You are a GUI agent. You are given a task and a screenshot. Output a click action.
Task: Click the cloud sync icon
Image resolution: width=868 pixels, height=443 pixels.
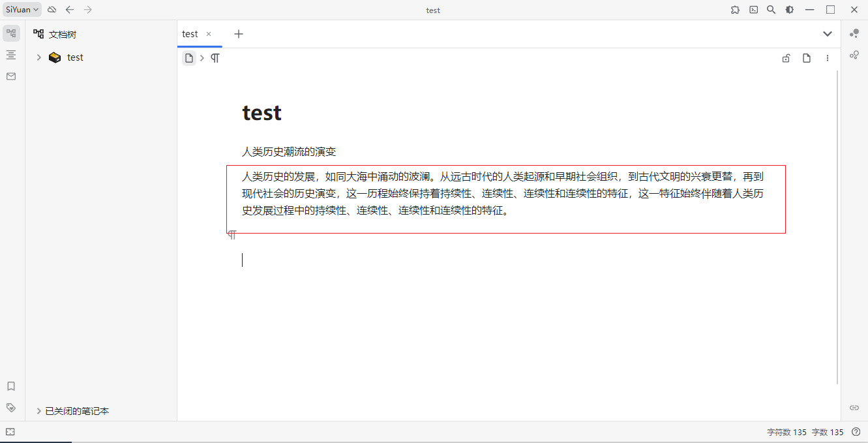pos(52,10)
